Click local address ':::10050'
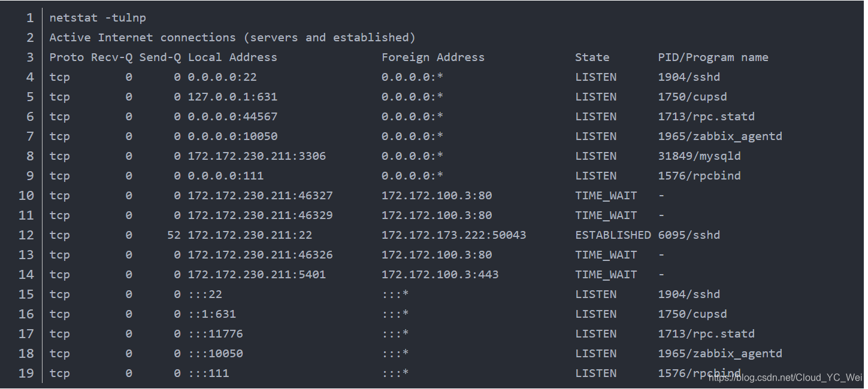The width and height of the screenshot is (868, 389). pyautogui.click(x=215, y=354)
